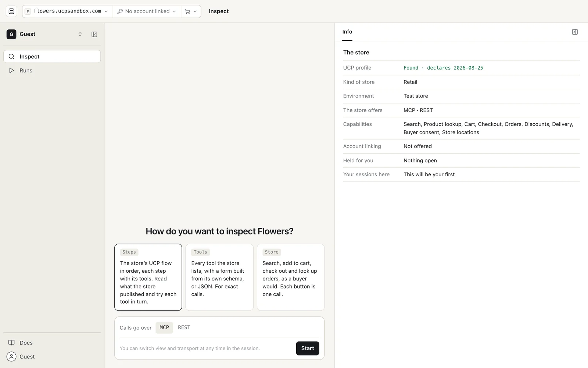Image resolution: width=588 pixels, height=368 pixels.
Task: Click the app menu icon at top-left
Action: 11,11
